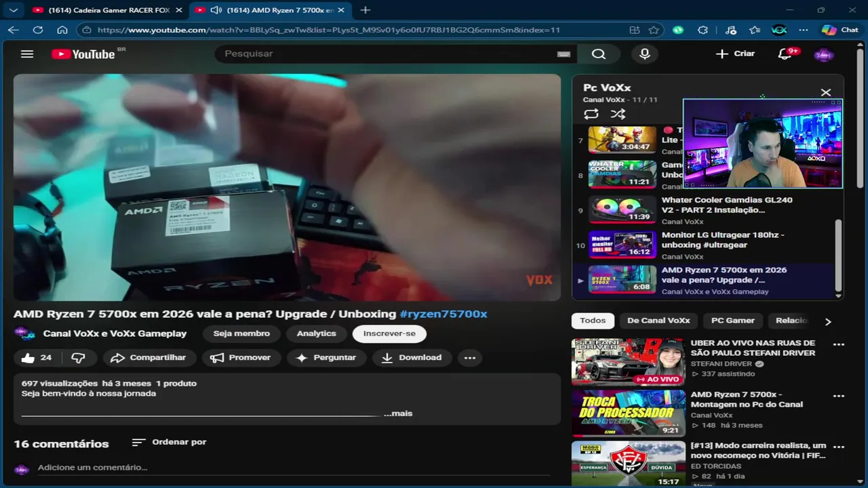Click the main video player

click(x=287, y=187)
